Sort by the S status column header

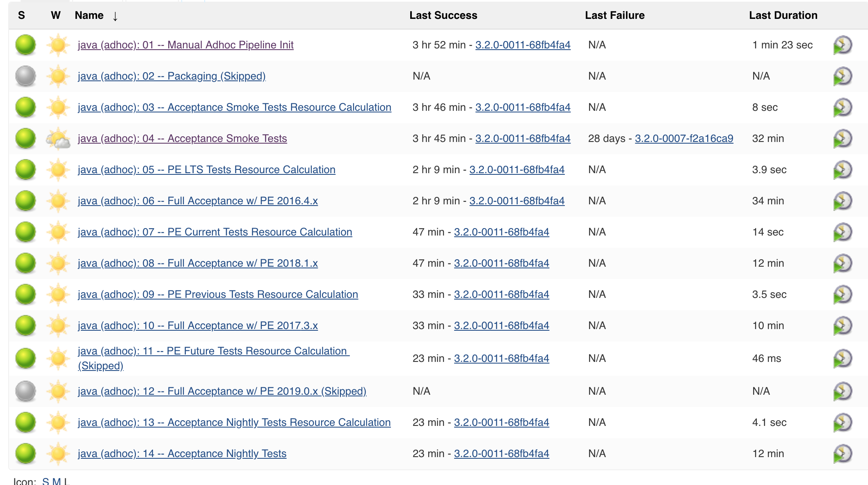21,16
